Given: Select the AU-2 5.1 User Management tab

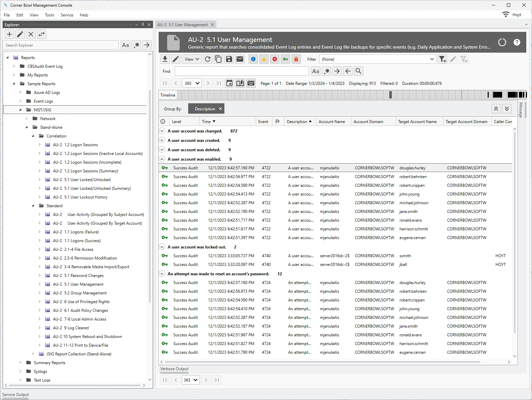Looking at the screenshot, I should pyautogui.click(x=182, y=25).
